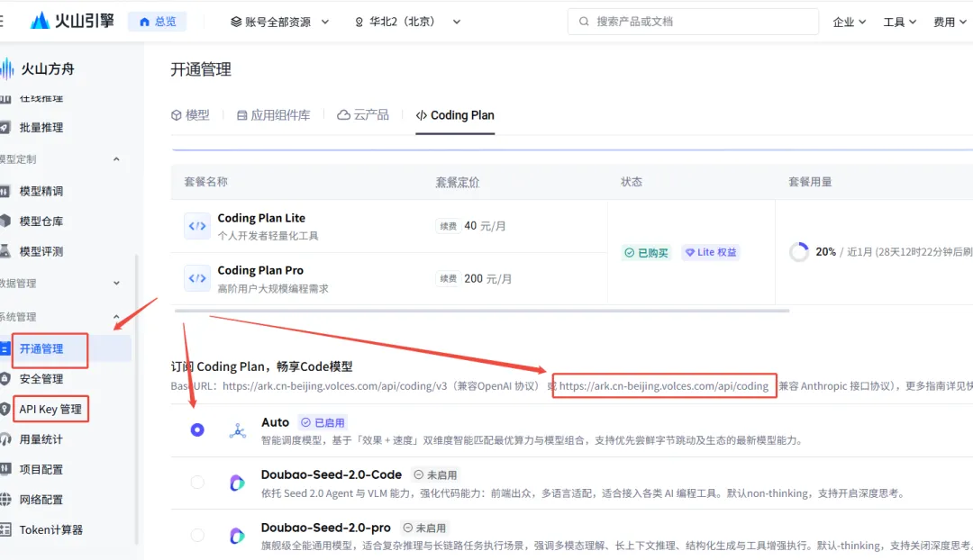Expand the 数据管理 sidebar section
The height and width of the screenshot is (560, 973).
click(116, 283)
